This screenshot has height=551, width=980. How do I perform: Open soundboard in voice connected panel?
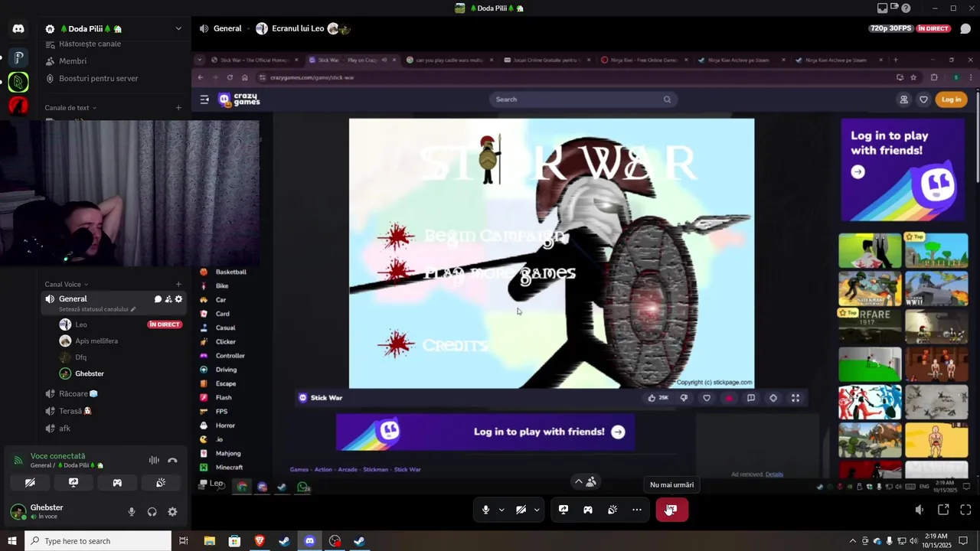[161, 483]
